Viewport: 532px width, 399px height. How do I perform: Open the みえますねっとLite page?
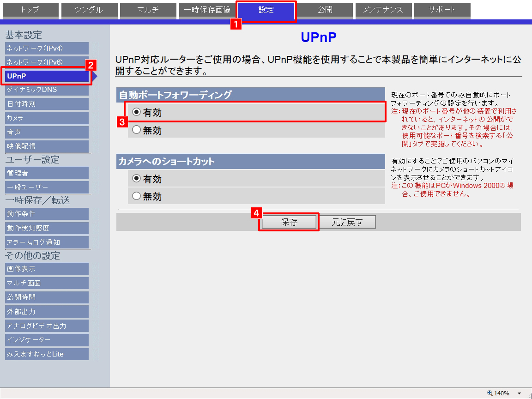pos(47,354)
